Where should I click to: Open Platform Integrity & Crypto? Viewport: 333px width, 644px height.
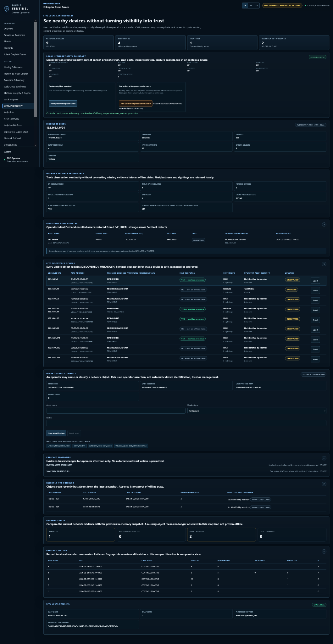(x=17, y=93)
